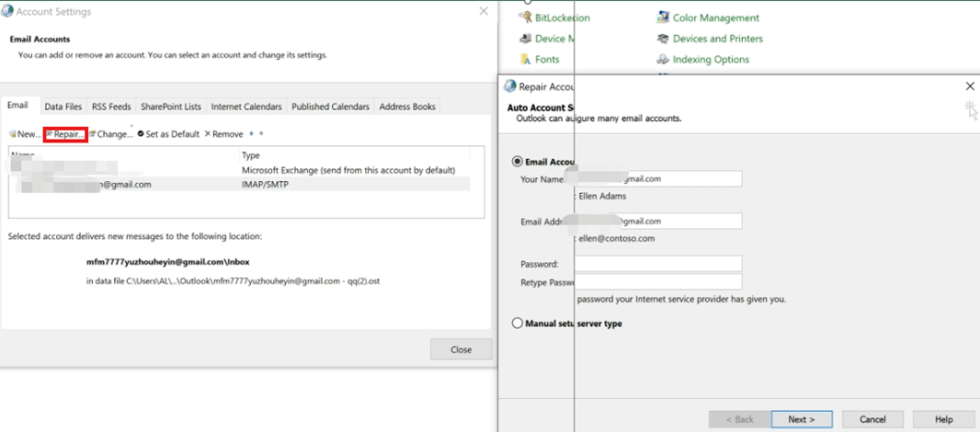Switch to the RSS Feeds tab
This screenshot has height=432, width=980.
111,107
